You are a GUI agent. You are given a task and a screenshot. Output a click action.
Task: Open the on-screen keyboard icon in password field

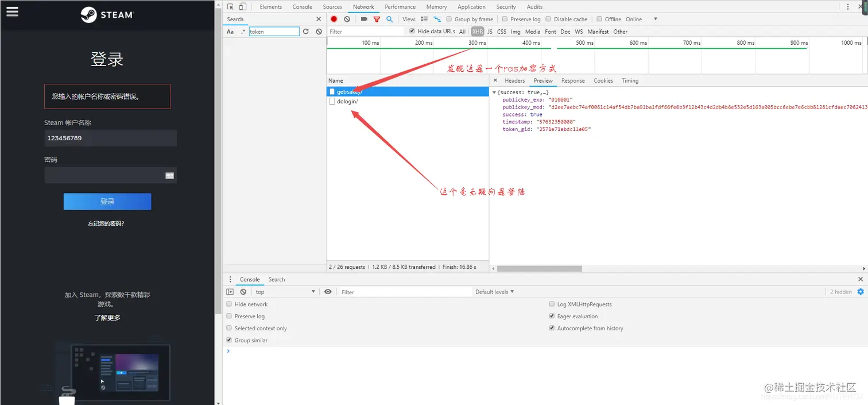click(169, 176)
